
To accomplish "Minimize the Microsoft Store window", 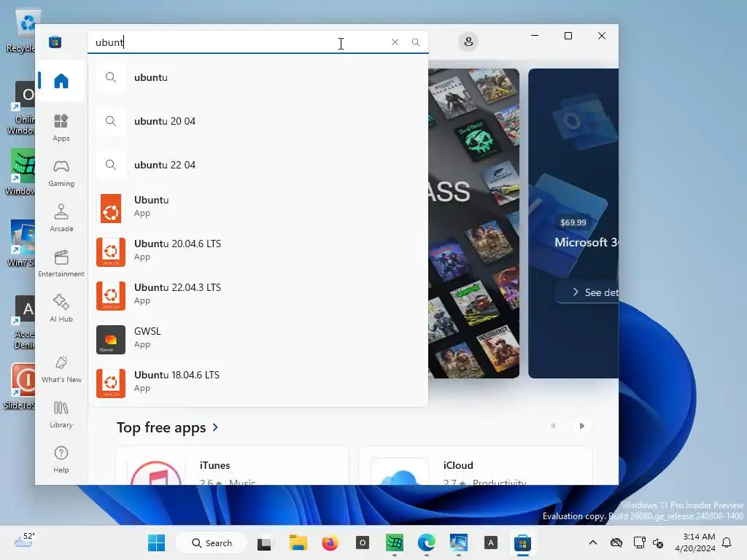I will [535, 36].
